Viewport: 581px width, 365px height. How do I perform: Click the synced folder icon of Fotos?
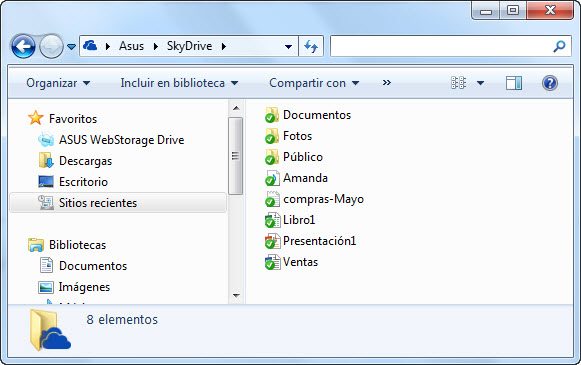[x=272, y=136]
